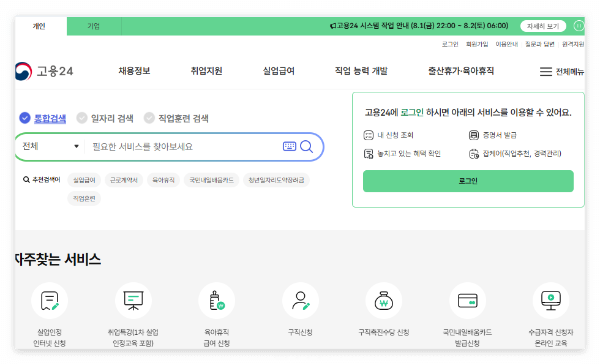Click the 놓치고 있는 혜택 확인 icon
The width and height of the screenshot is (600, 364).
point(368,154)
